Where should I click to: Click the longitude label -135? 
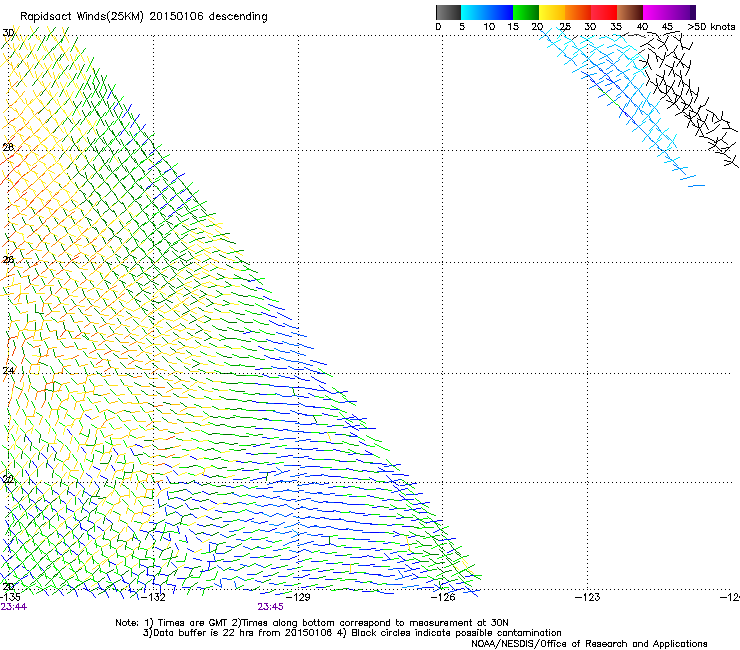pos(10,597)
